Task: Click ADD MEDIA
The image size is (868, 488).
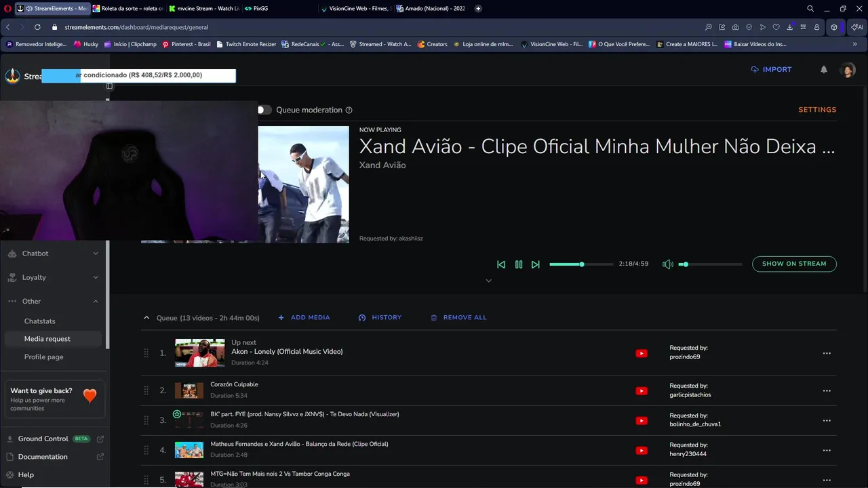Action: pos(304,317)
